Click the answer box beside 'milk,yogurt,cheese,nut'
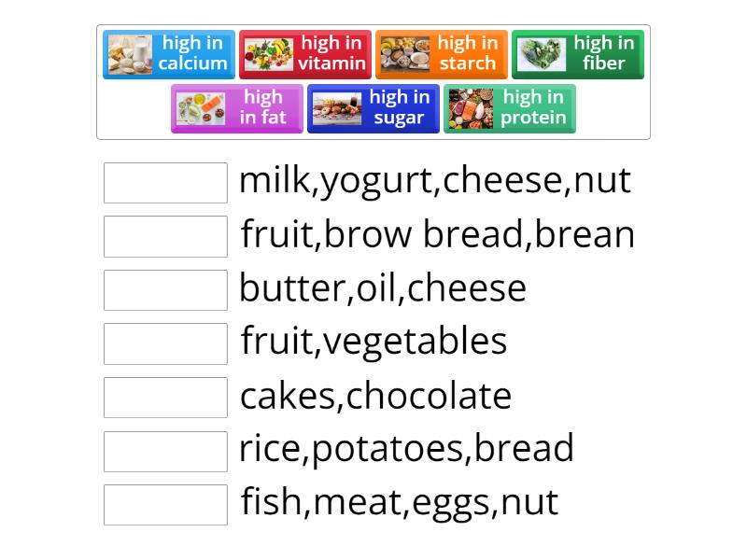The height and width of the screenshot is (560, 747). point(164,181)
